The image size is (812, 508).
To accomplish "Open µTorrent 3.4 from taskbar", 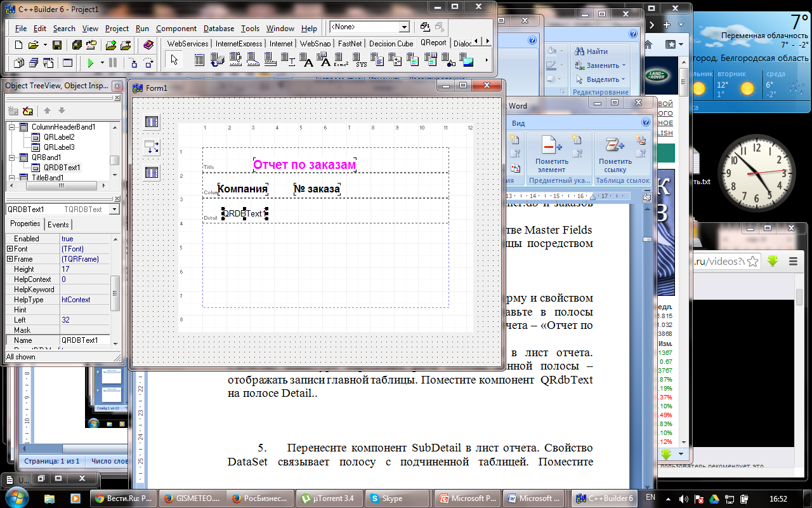I will pos(331,498).
